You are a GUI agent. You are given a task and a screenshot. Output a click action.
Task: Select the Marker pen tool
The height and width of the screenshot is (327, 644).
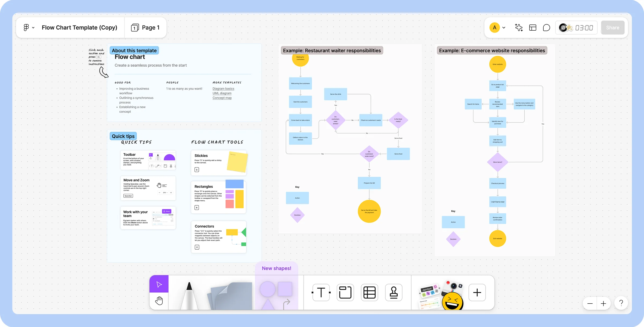tap(189, 293)
